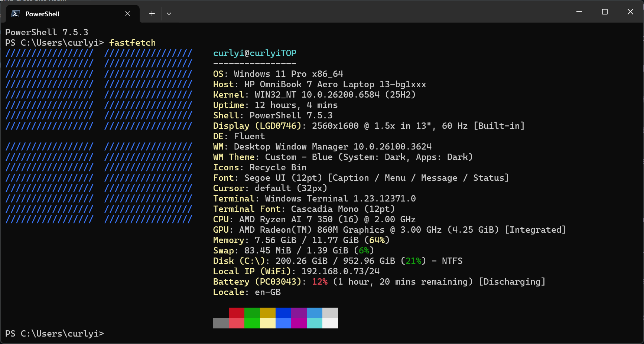This screenshot has height=344, width=644.
Task: Click the curlyi@curlyiTOP title text
Action: [x=254, y=53]
